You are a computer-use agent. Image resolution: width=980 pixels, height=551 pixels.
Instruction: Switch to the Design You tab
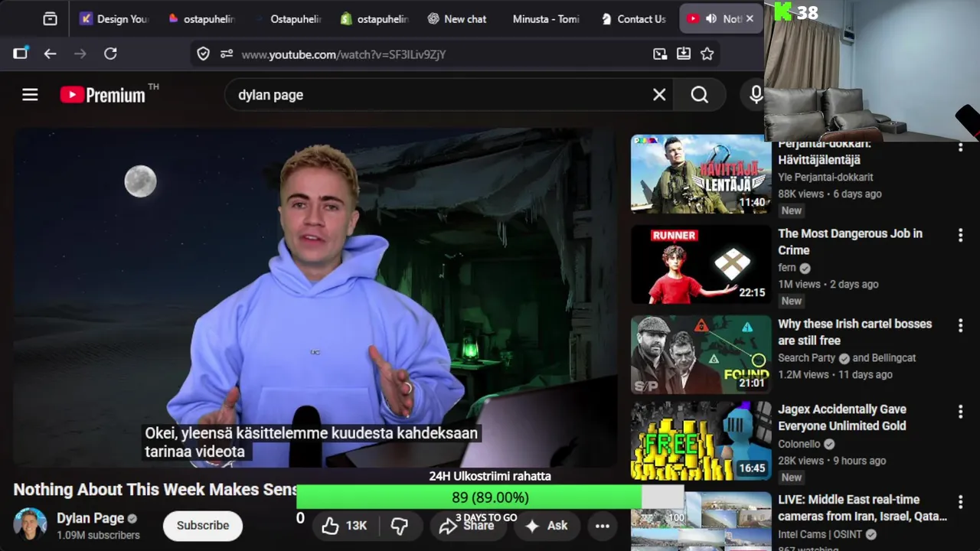[113, 19]
